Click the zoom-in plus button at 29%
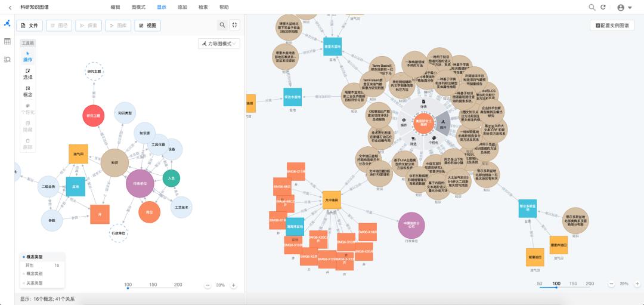644x305 pixels. click(x=636, y=284)
